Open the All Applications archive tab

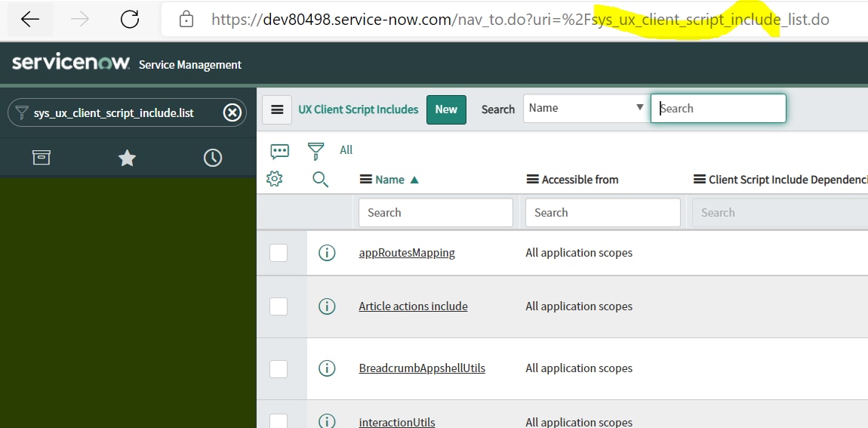(x=42, y=157)
